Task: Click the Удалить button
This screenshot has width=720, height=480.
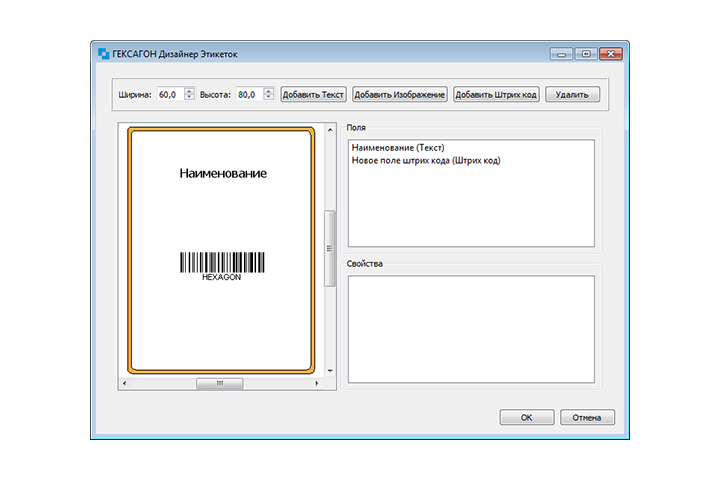Action: pyautogui.click(x=573, y=95)
